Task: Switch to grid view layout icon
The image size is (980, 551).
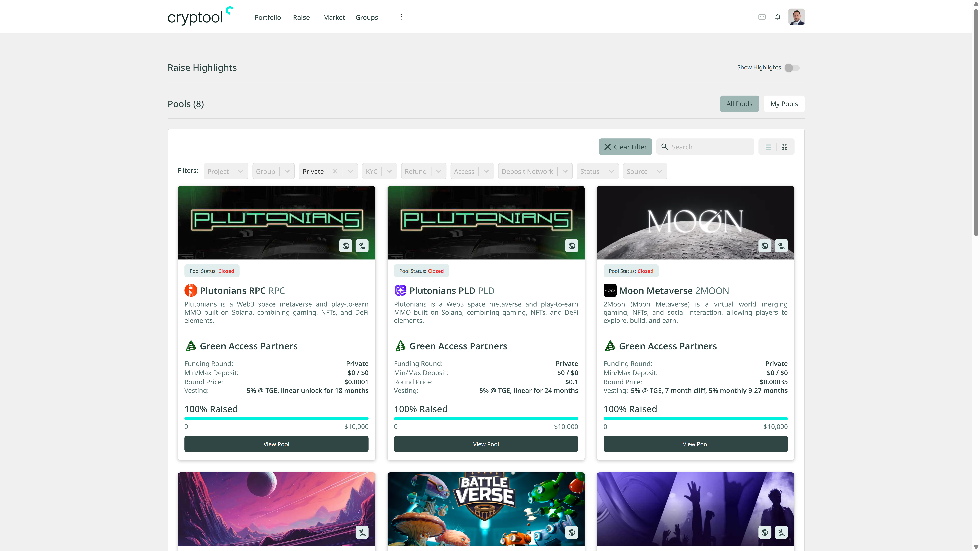Action: (x=785, y=147)
